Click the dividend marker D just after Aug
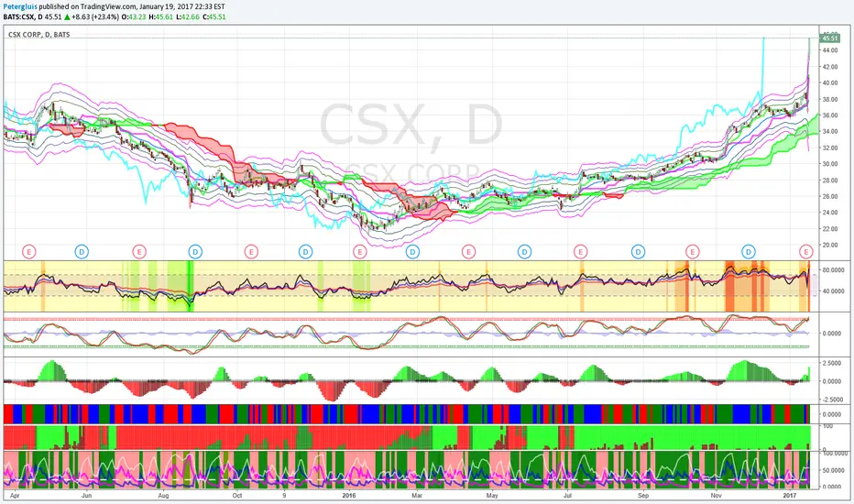Viewport: 854px width, 504px height. tap(195, 251)
